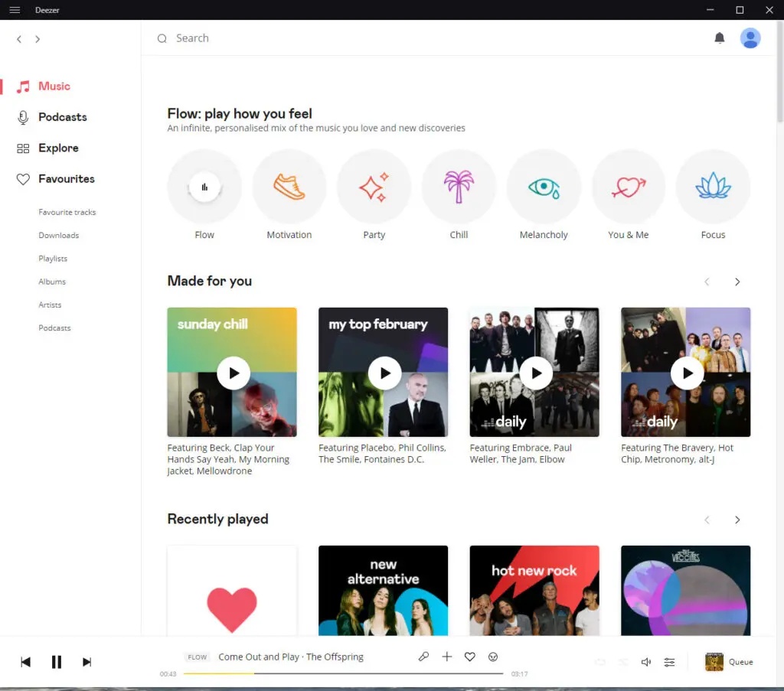Open Artists in sidebar

pyautogui.click(x=50, y=305)
